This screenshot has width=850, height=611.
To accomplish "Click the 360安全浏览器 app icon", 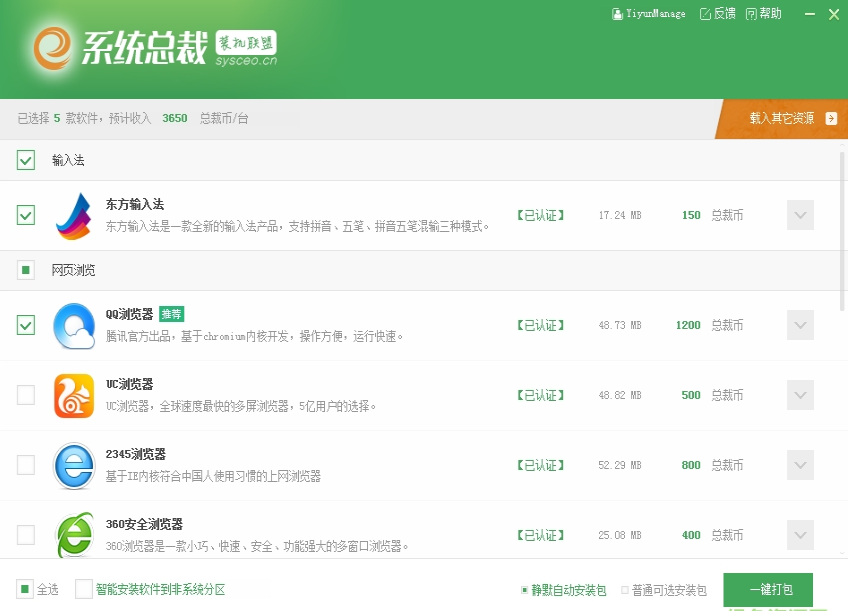I will tap(74, 535).
